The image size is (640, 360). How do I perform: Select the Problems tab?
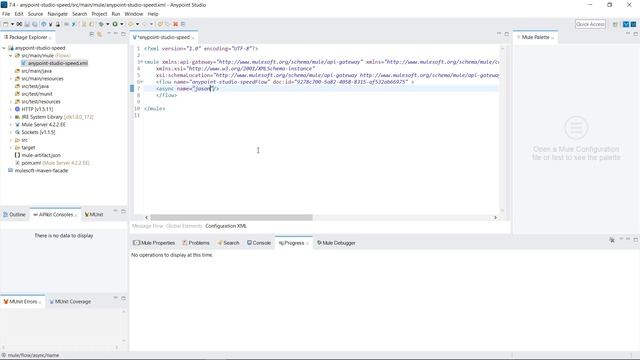point(196,243)
